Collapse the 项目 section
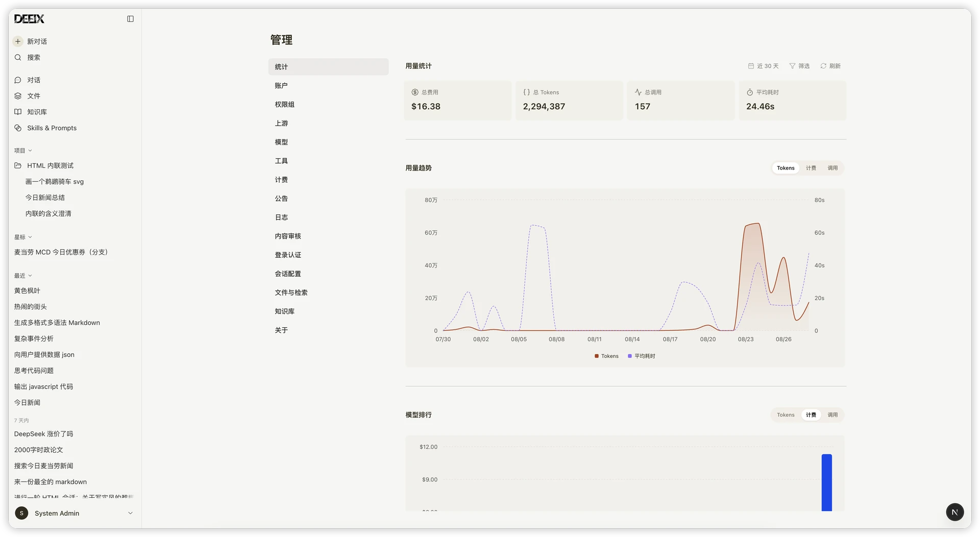The width and height of the screenshot is (980, 537). tap(23, 151)
